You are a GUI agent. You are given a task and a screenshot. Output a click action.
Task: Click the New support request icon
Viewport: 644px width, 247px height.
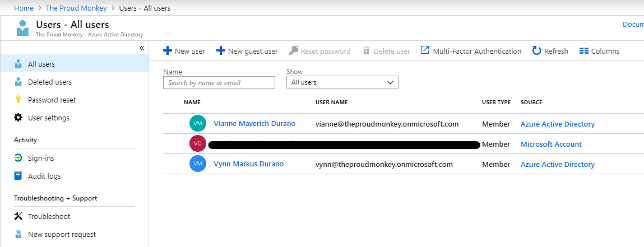pos(18,234)
